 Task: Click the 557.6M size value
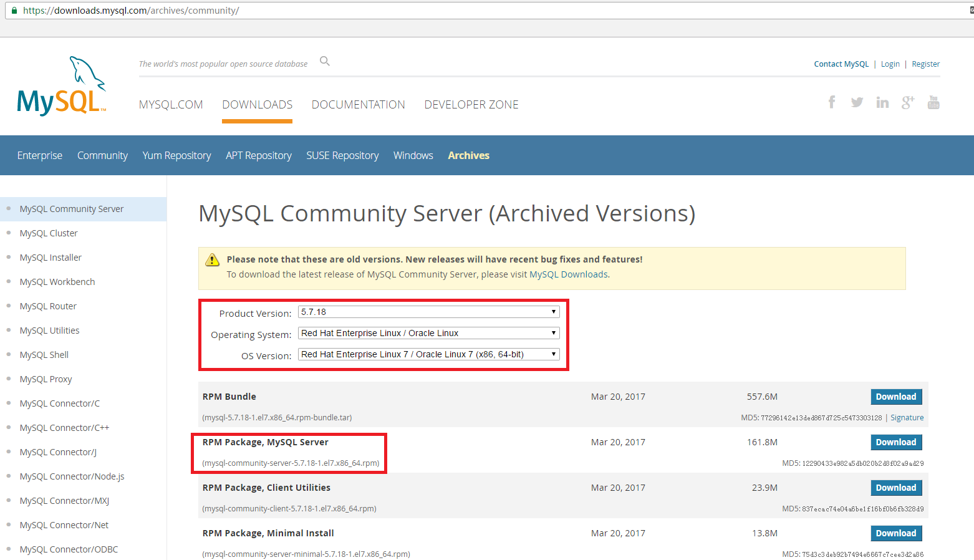[x=762, y=397]
